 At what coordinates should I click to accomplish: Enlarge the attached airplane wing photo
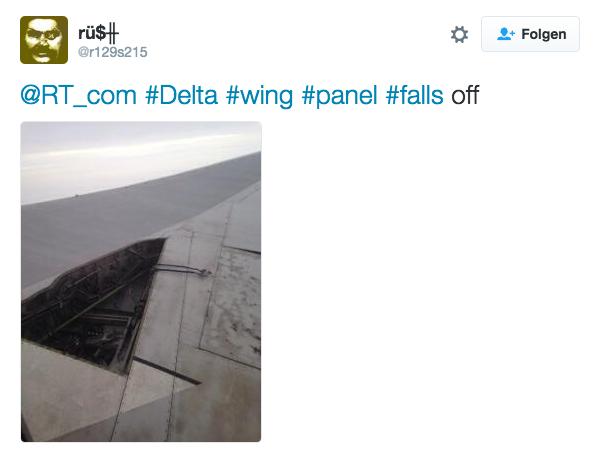click(x=141, y=281)
